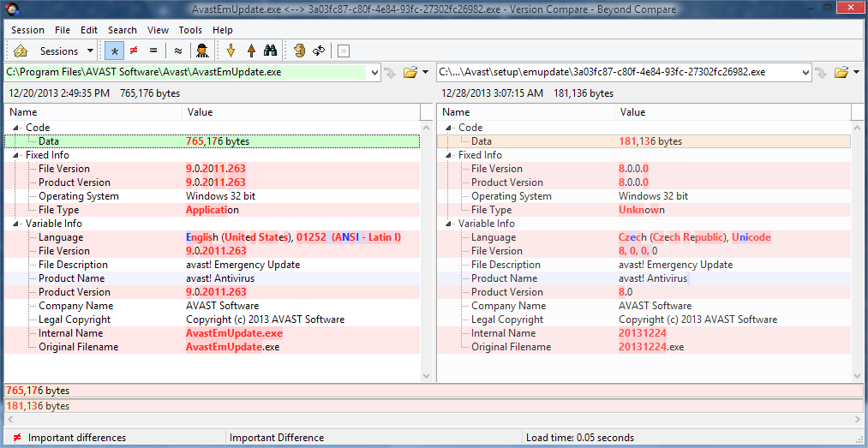Open right path history dropdown
The width and height of the screenshot is (868, 448).
click(805, 72)
